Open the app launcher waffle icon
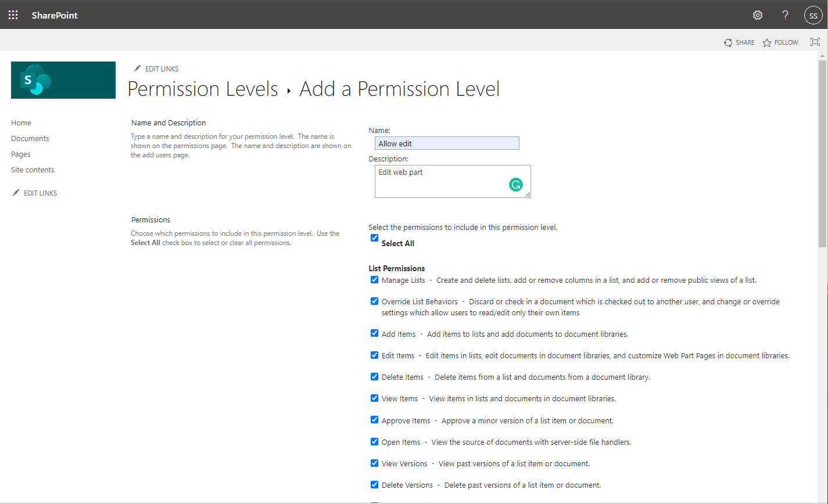This screenshot has height=504, width=828. click(13, 15)
